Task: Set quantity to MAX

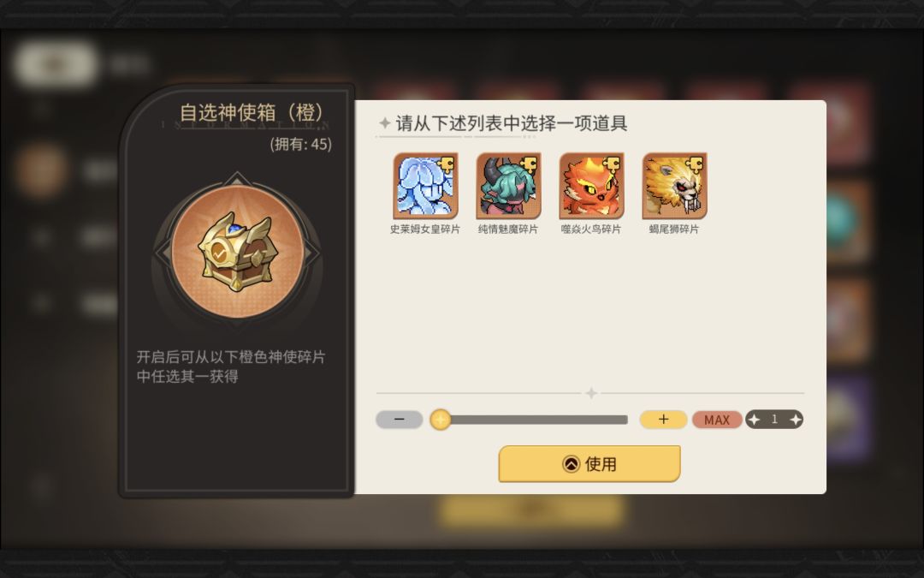Action: (x=717, y=420)
